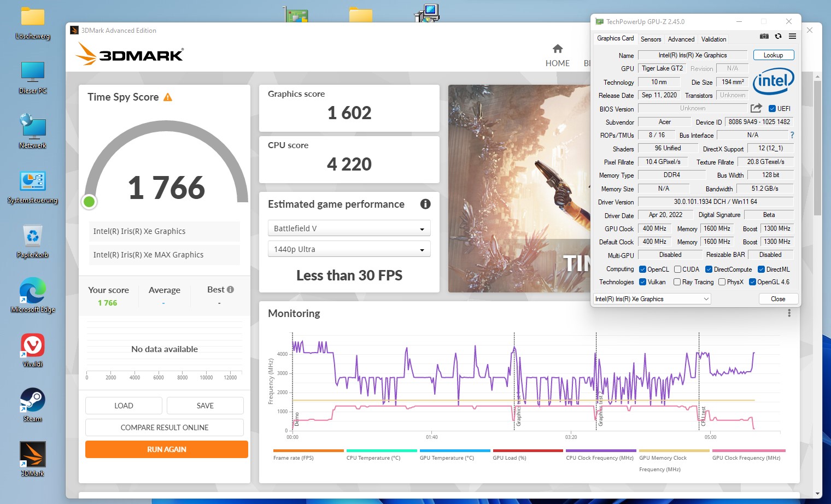Enable the CUDA checkbox
Viewport: 831px width, 504px height.
pyautogui.click(x=677, y=269)
